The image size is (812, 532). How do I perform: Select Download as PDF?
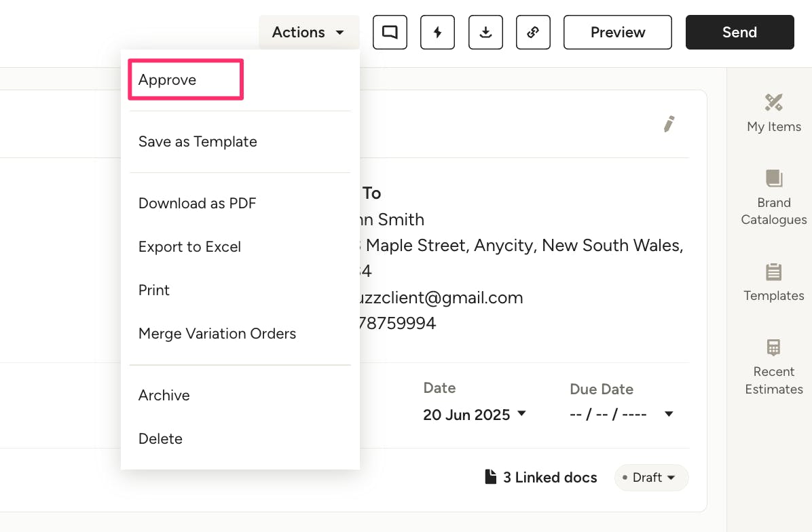pos(197,204)
